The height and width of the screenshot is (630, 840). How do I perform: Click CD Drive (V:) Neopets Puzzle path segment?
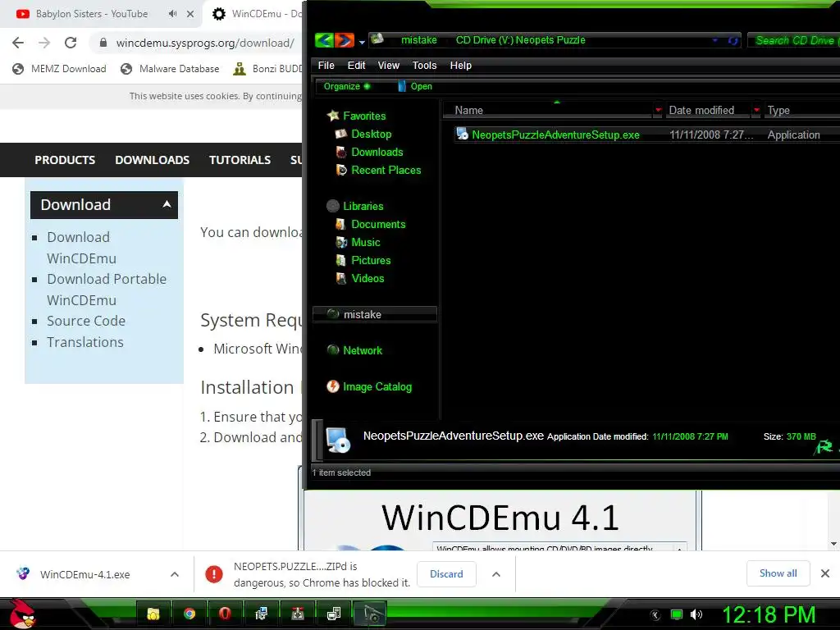click(520, 40)
